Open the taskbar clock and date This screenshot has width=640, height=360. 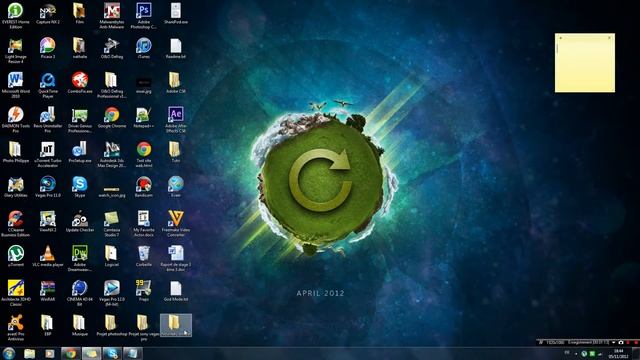[x=618, y=353]
